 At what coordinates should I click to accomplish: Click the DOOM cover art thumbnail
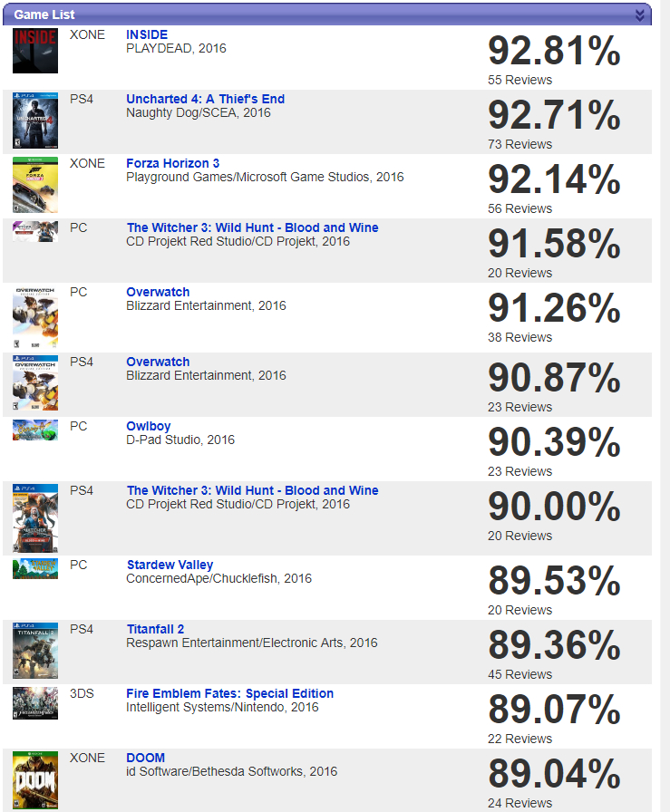click(x=35, y=780)
